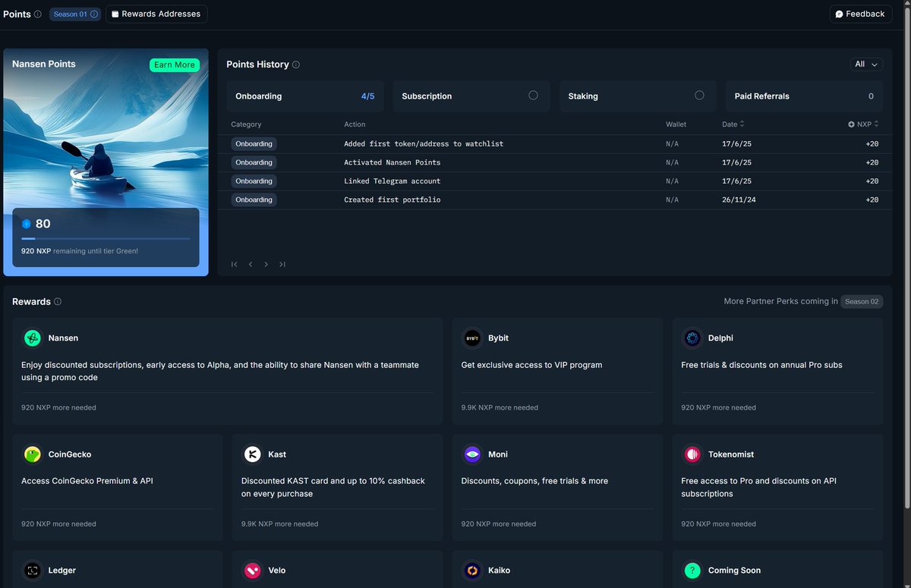The image size is (911, 588).
Task: Toggle the Staking status circle
Action: click(x=699, y=96)
